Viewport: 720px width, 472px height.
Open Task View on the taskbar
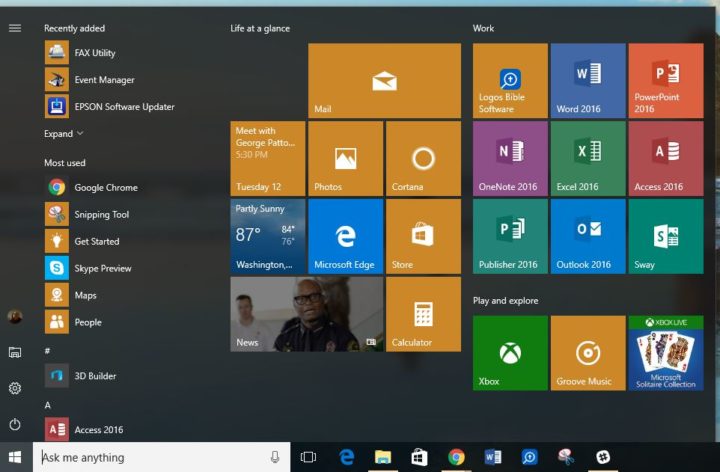point(308,457)
